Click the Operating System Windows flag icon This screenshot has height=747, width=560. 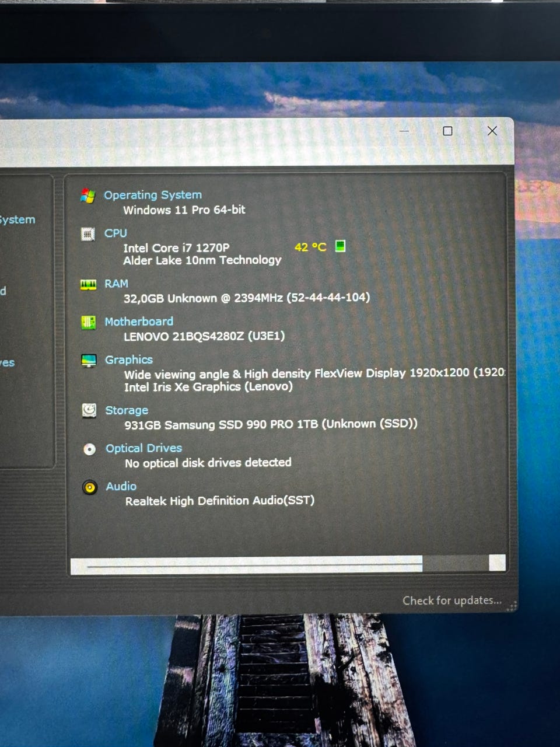coord(88,196)
